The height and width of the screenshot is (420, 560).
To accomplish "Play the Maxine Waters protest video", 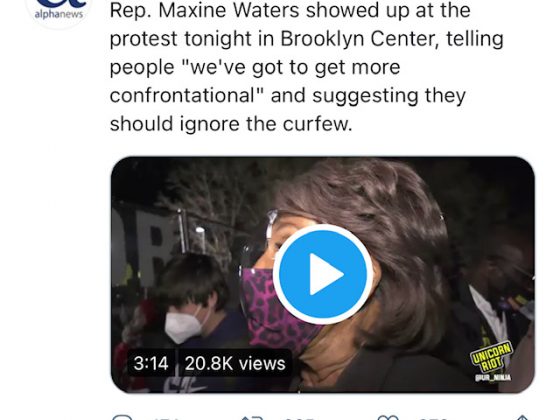I will point(322,274).
